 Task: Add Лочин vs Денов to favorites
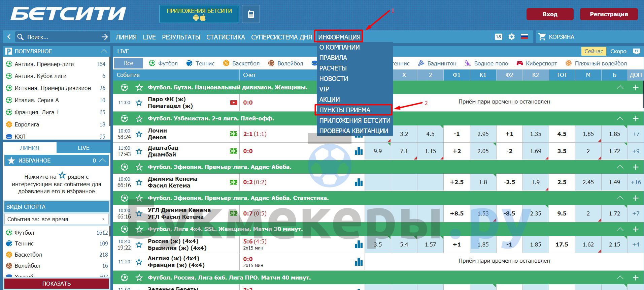139,134
